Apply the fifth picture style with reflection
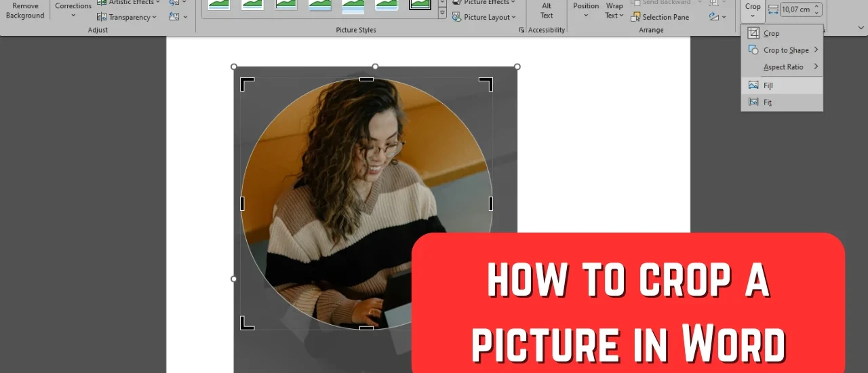 tap(353, 5)
